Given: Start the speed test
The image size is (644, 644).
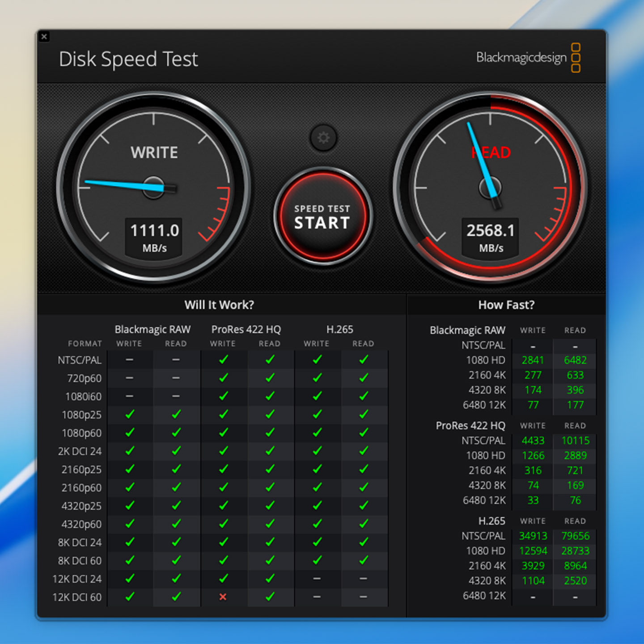Looking at the screenshot, I should (x=322, y=216).
